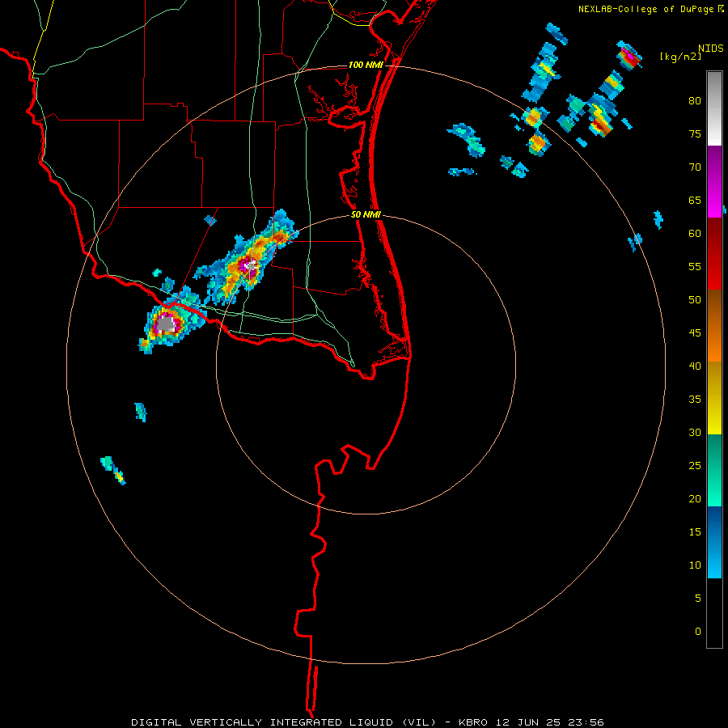Click the KBRO 12 JUN 25 23:56 timestamp
Screen dimensions: 728x728
click(531, 722)
